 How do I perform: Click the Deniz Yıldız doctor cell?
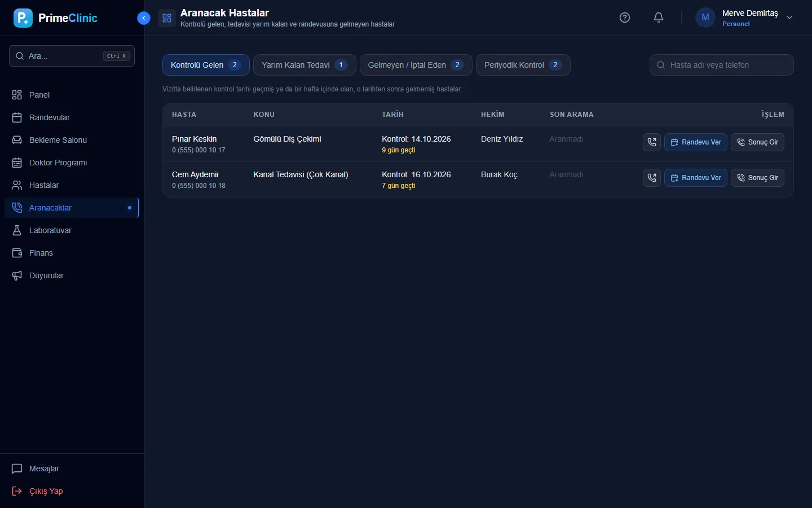pyautogui.click(x=502, y=139)
